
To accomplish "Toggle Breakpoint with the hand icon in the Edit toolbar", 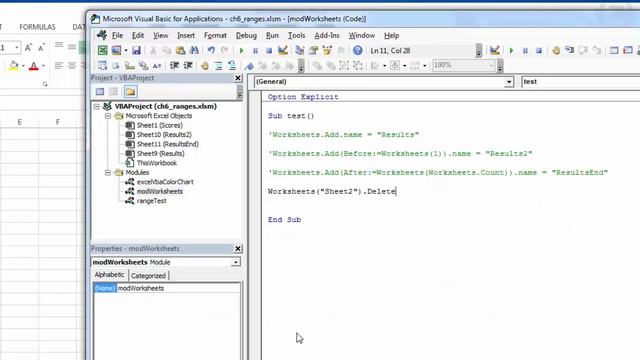I will [x=205, y=65].
